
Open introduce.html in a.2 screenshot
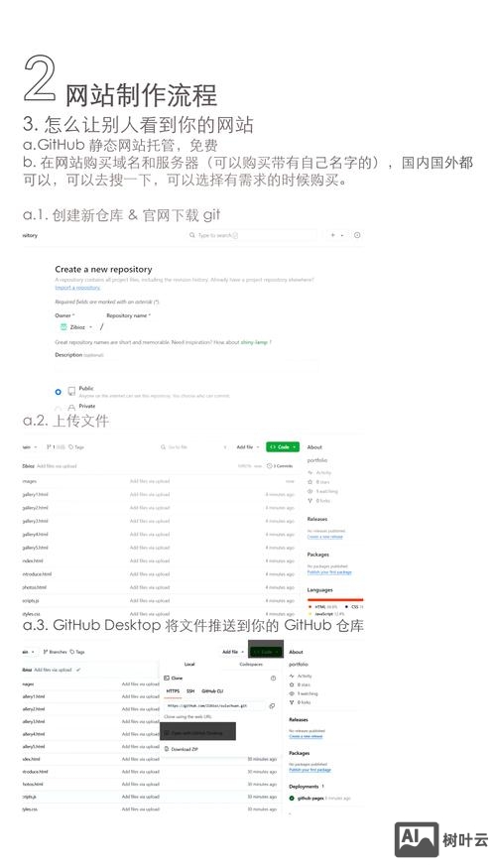pos(37,574)
